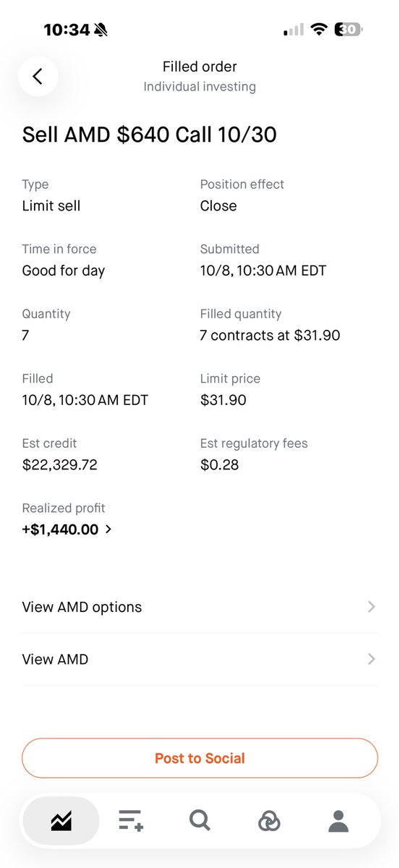Viewport: 400px width, 868px height.
Task: Open the View AMD options chevron
Action: [371, 607]
